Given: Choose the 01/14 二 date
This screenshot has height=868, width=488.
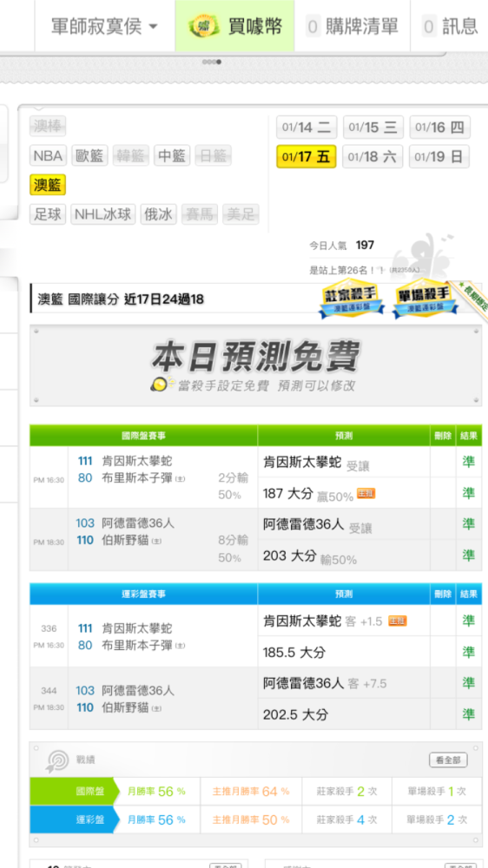Looking at the screenshot, I should (x=307, y=128).
